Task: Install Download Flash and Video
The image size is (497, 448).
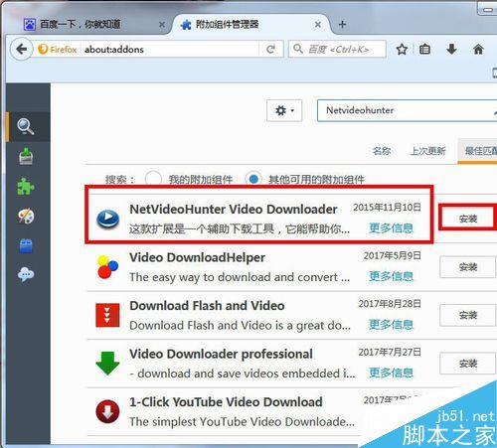Action: [468, 315]
